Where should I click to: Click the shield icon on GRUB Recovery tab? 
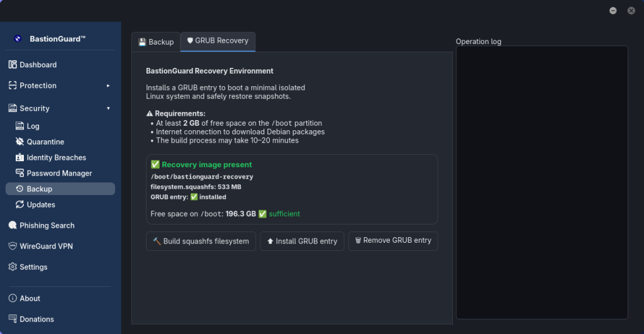190,40
